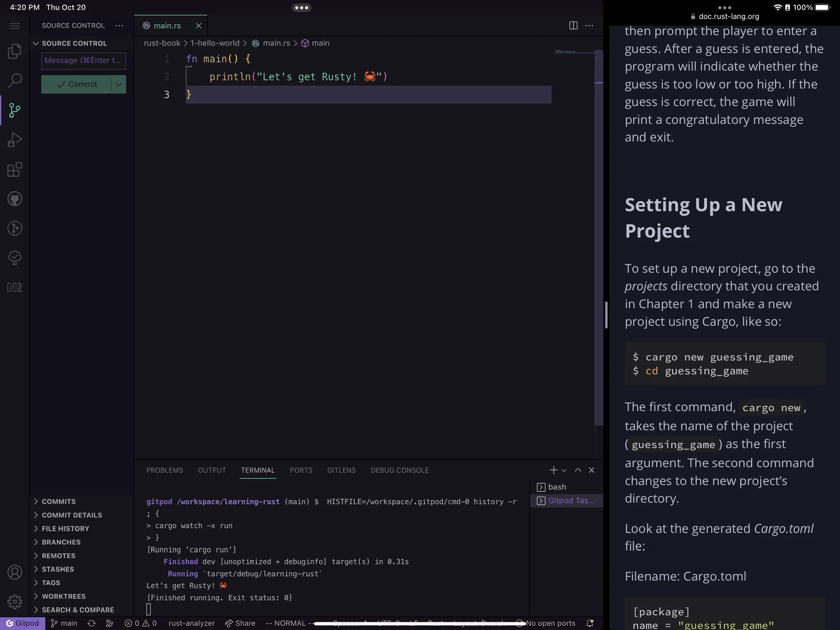Create a new terminal with plus icon
This screenshot has width=840, height=630.
pos(553,470)
